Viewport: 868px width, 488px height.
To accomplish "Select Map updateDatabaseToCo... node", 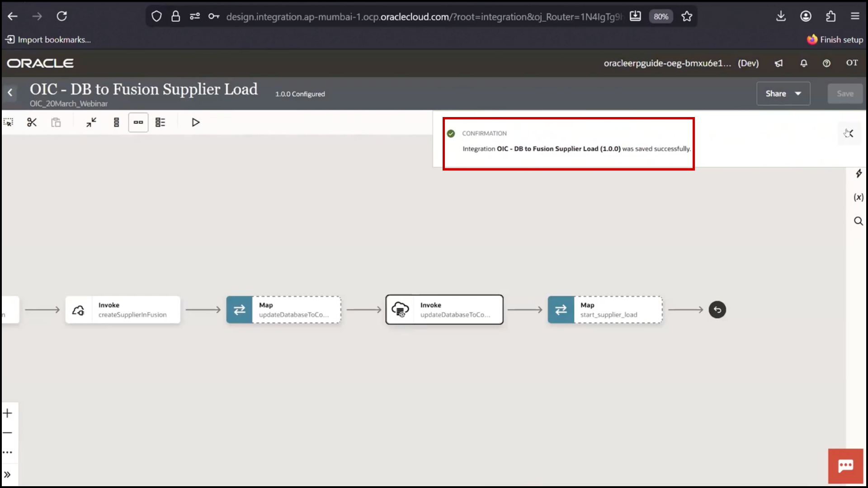I will pyautogui.click(x=283, y=310).
